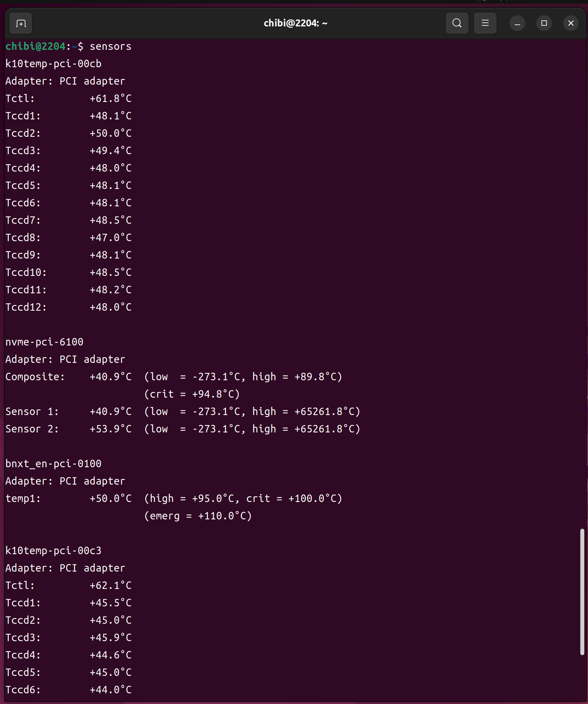Click the window title chibi@2204: ~

[295, 23]
